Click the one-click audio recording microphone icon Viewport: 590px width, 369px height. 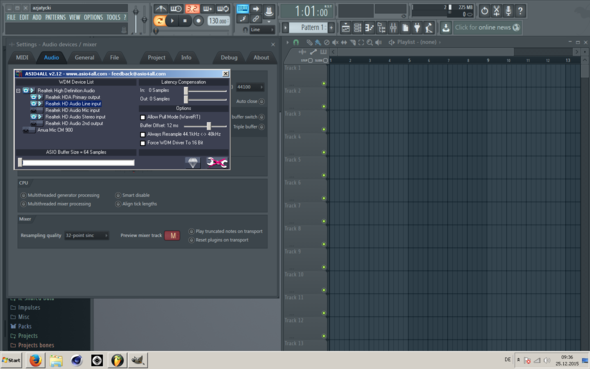[x=508, y=11]
